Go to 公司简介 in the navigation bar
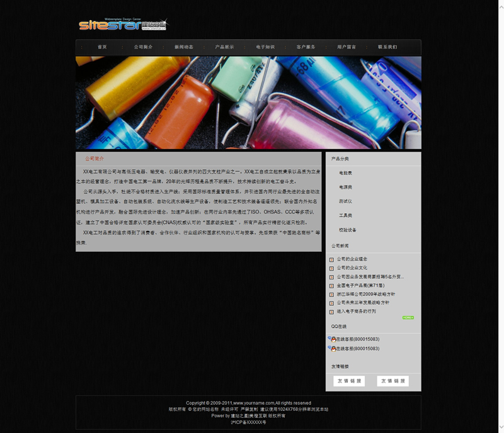Image resolution: width=504 pixels, height=433 pixels. [143, 47]
